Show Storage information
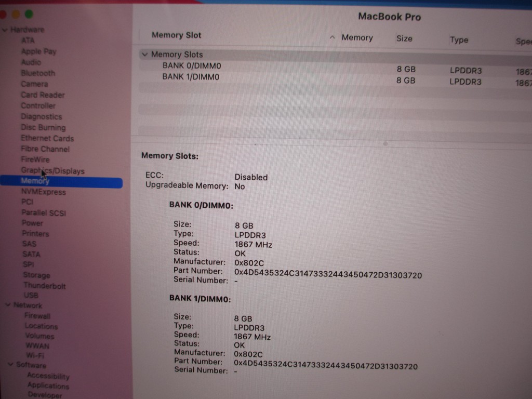The image size is (532, 399). click(x=37, y=275)
